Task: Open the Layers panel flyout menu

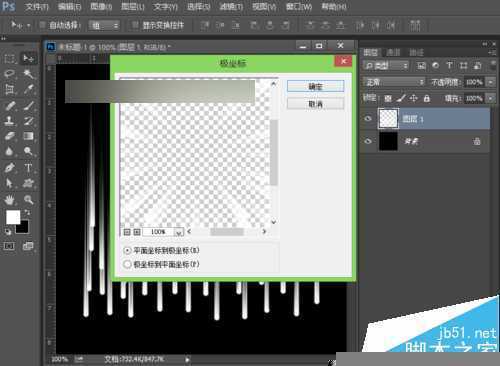Action: click(492, 52)
